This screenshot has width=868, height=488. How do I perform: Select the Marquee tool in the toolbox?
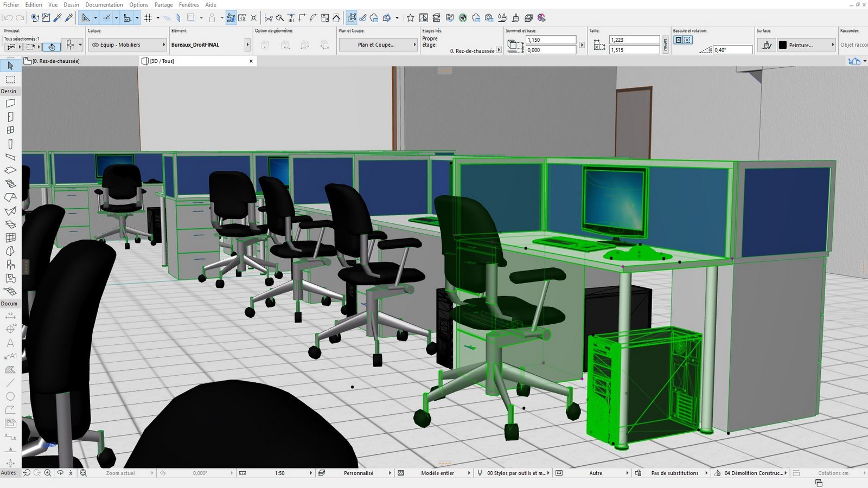[10, 80]
